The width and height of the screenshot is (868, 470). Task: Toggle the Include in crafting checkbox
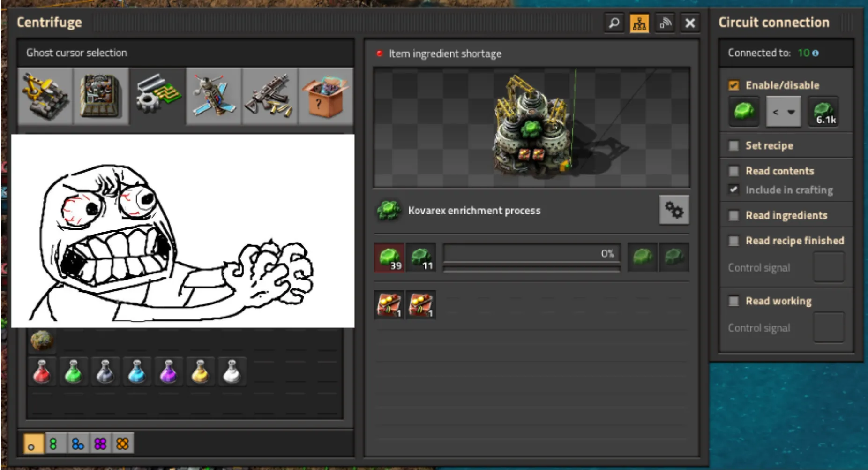tap(733, 190)
